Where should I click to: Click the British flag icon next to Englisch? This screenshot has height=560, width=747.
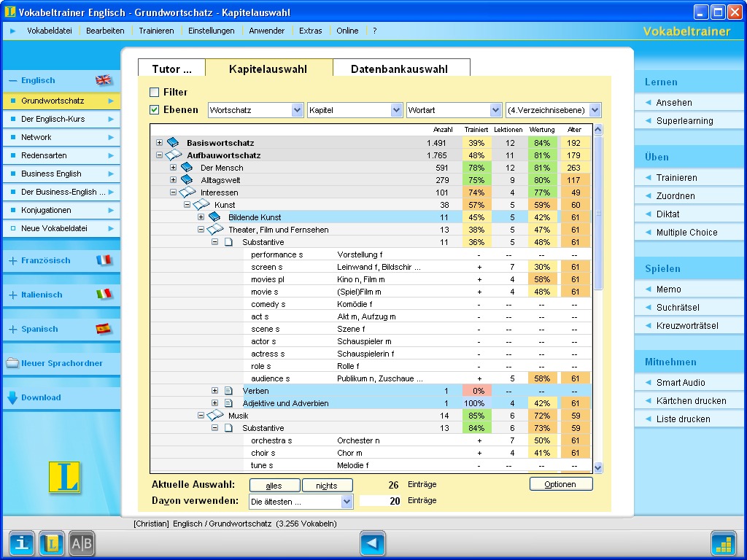(x=103, y=80)
